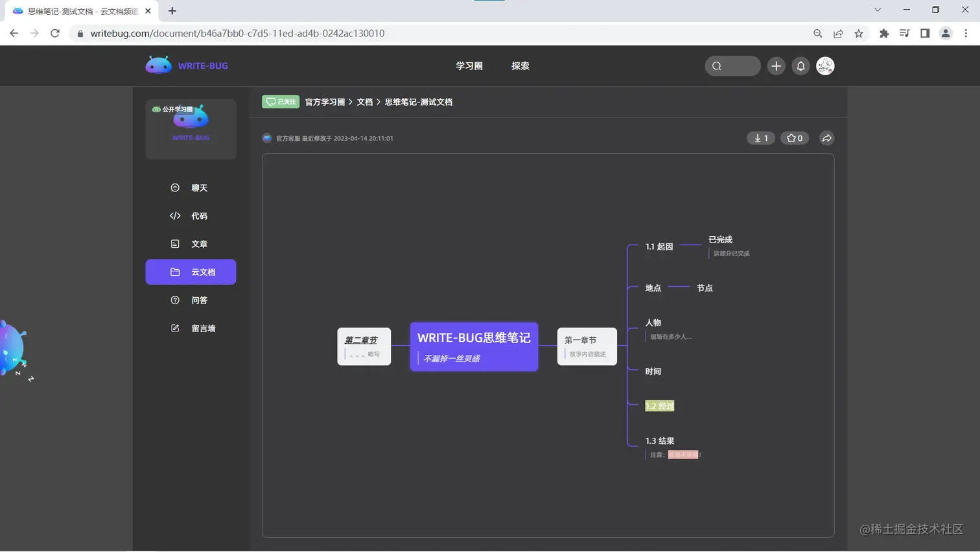Open the 问答 Q&A section
The height and width of the screenshot is (552, 980).
pyautogui.click(x=174, y=300)
